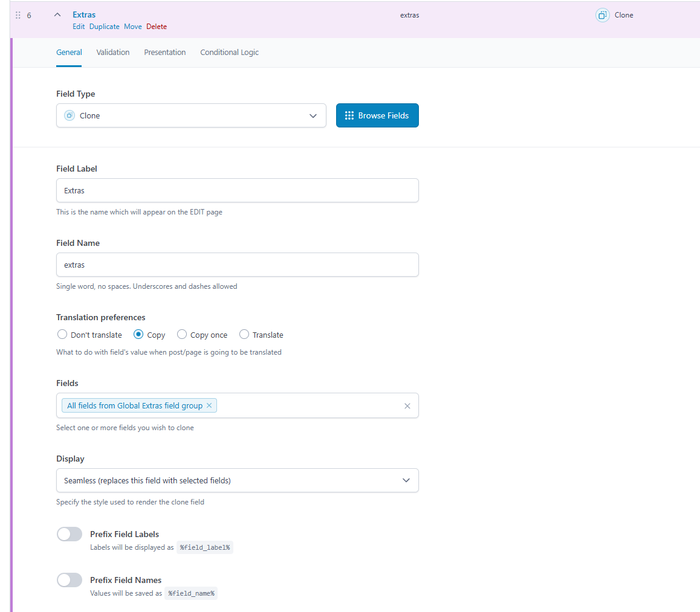Open the Display style dropdown

[238, 480]
